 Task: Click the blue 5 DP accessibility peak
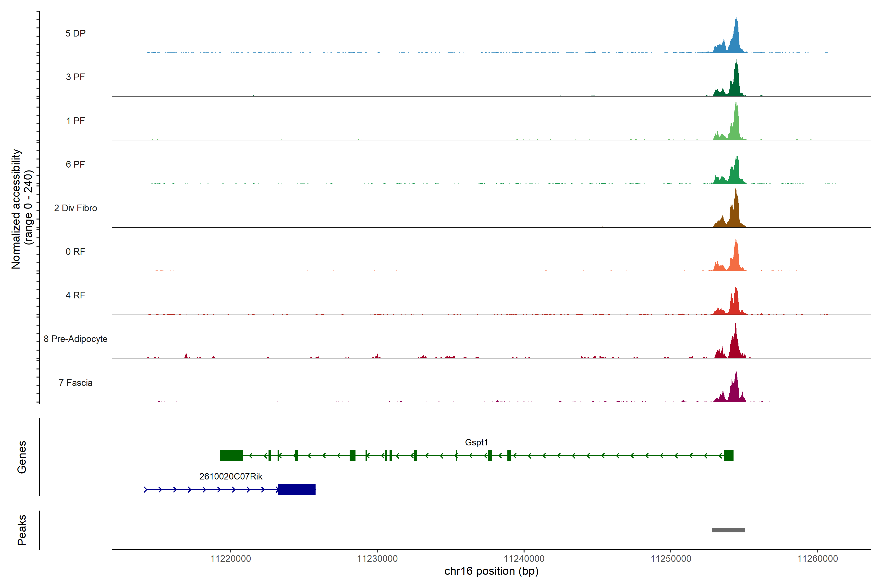(x=736, y=41)
